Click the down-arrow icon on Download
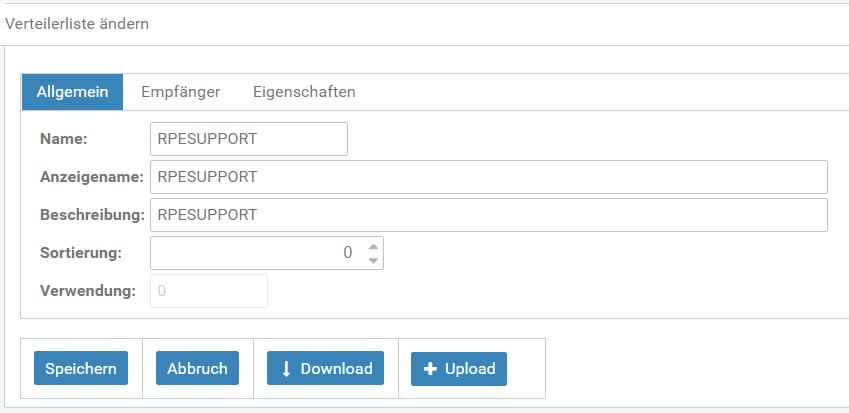Screen dimensions: 849x413 (286, 369)
